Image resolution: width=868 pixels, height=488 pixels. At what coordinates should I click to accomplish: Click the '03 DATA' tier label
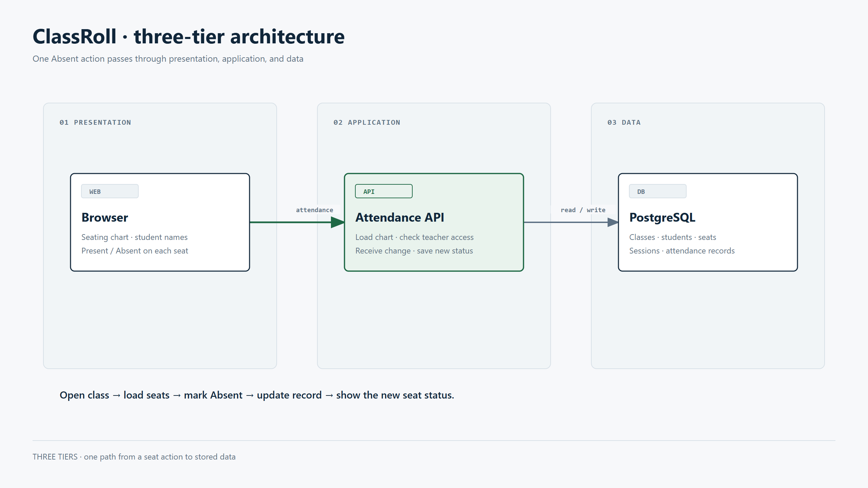624,122
